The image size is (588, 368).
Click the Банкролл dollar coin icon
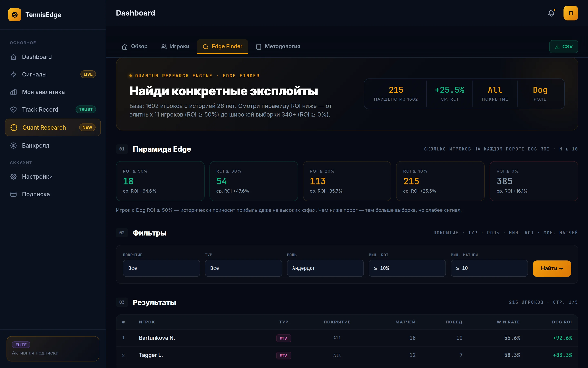pos(14,146)
